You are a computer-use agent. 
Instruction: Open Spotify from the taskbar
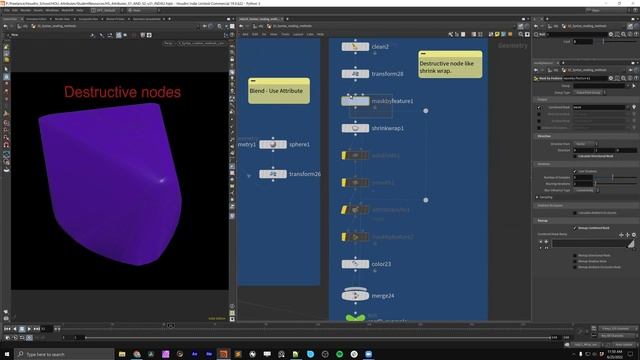[x=340, y=354]
